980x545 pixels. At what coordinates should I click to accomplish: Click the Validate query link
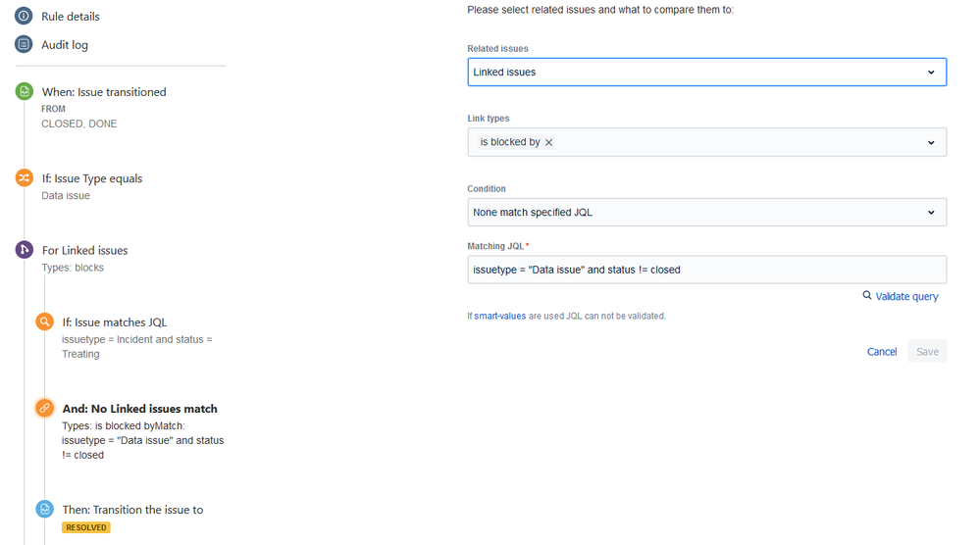click(906, 297)
